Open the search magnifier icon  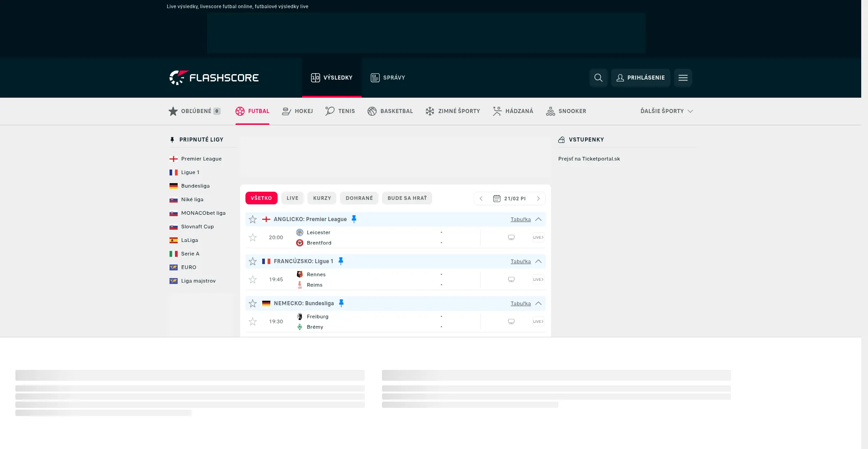598,78
